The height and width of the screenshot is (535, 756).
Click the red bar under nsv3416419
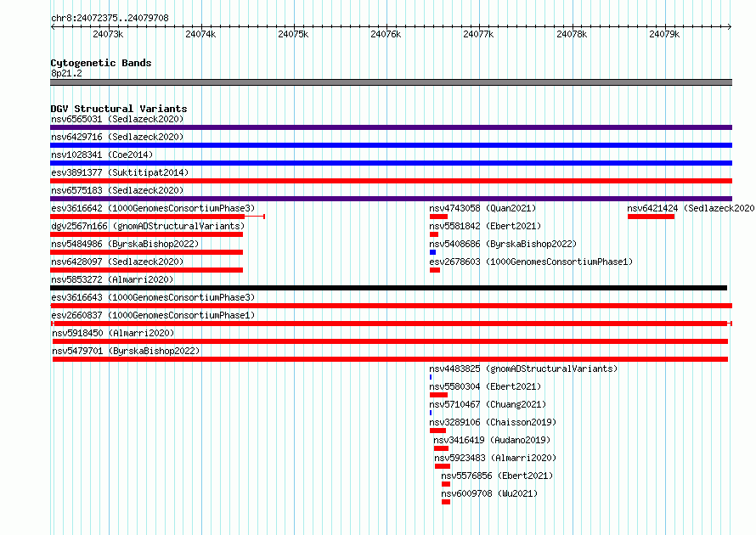pos(441,448)
